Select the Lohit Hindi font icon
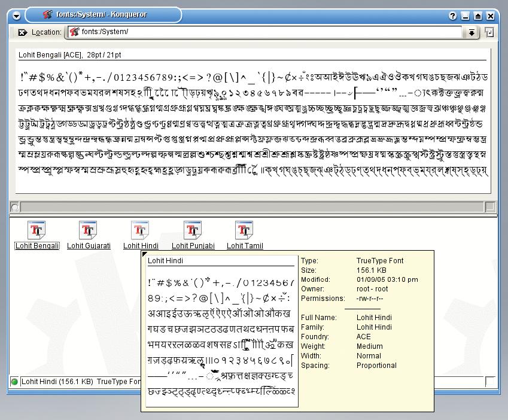 coord(140,230)
